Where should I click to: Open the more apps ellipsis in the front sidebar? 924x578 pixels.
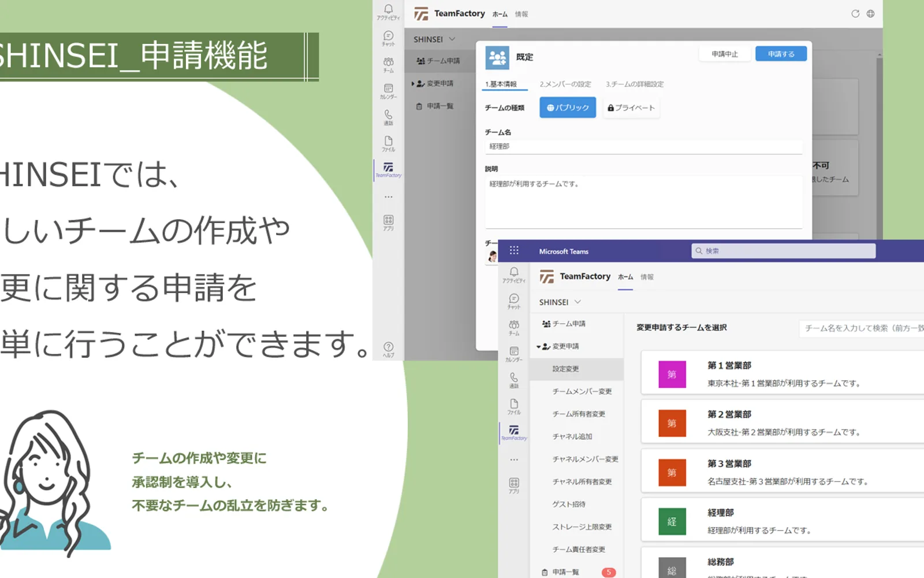[x=514, y=460]
